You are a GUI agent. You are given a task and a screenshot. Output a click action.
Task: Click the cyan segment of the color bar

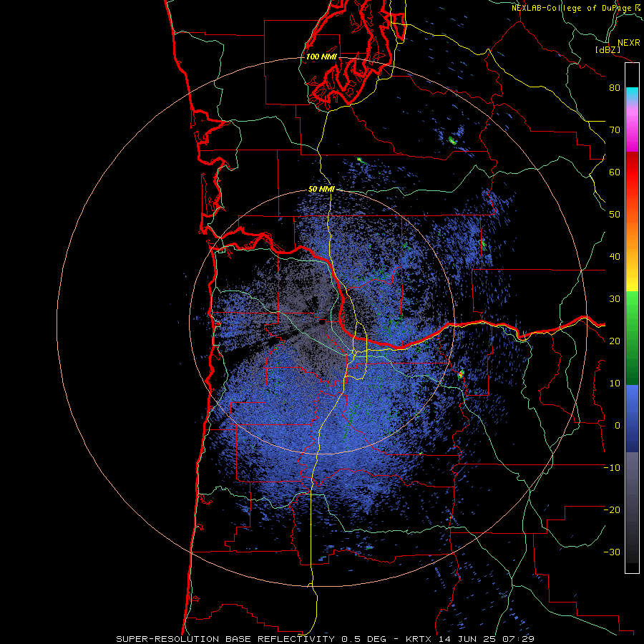pyautogui.click(x=632, y=94)
